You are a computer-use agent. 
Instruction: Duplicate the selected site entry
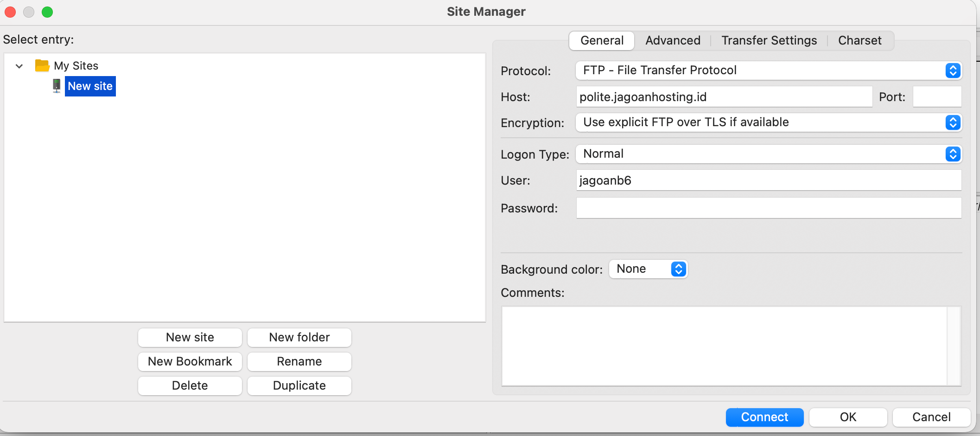tap(299, 385)
